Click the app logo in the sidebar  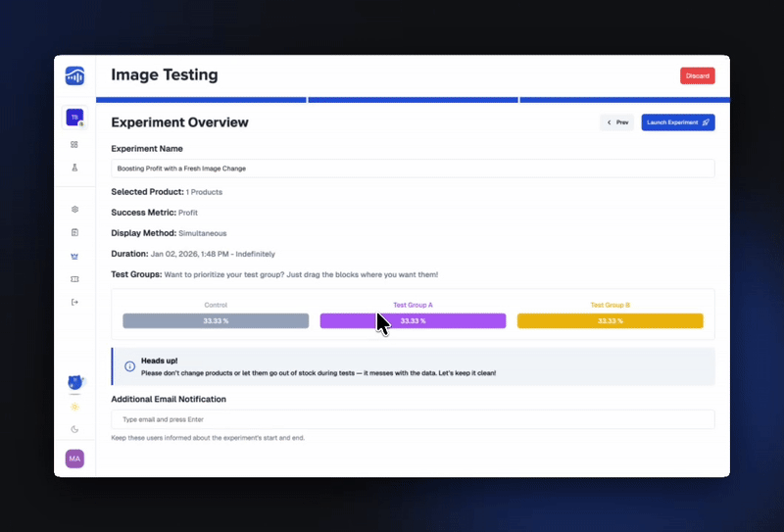coord(74,75)
